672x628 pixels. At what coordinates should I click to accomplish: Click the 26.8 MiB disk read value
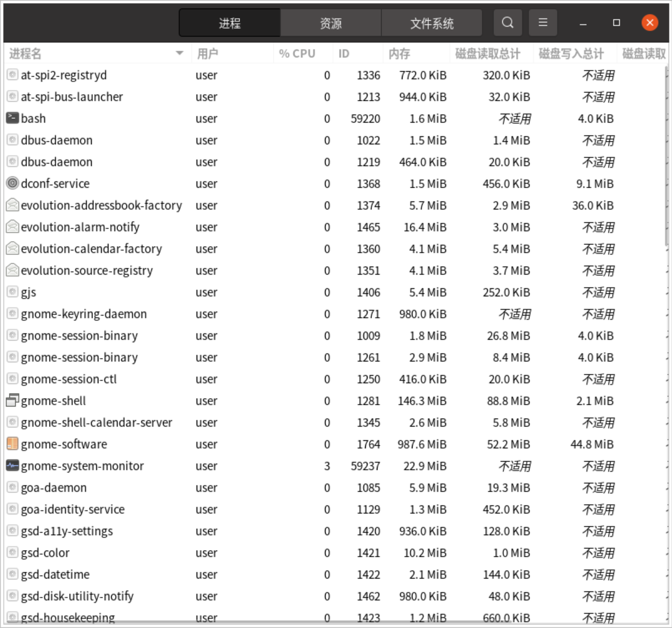pos(508,336)
